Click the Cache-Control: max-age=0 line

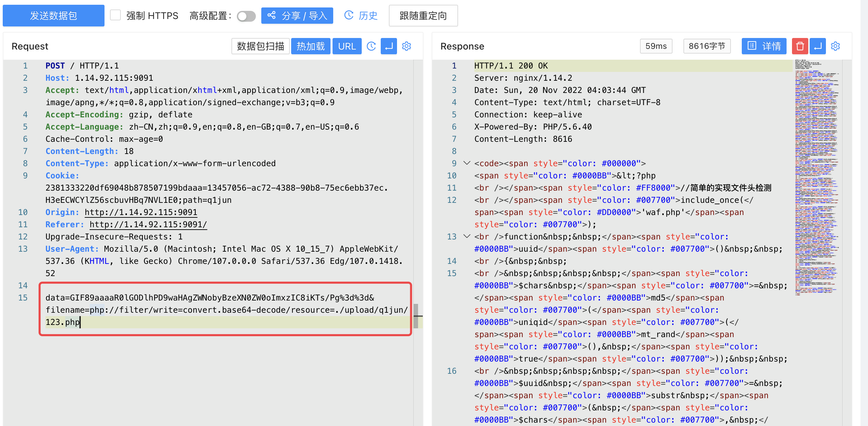click(x=104, y=139)
